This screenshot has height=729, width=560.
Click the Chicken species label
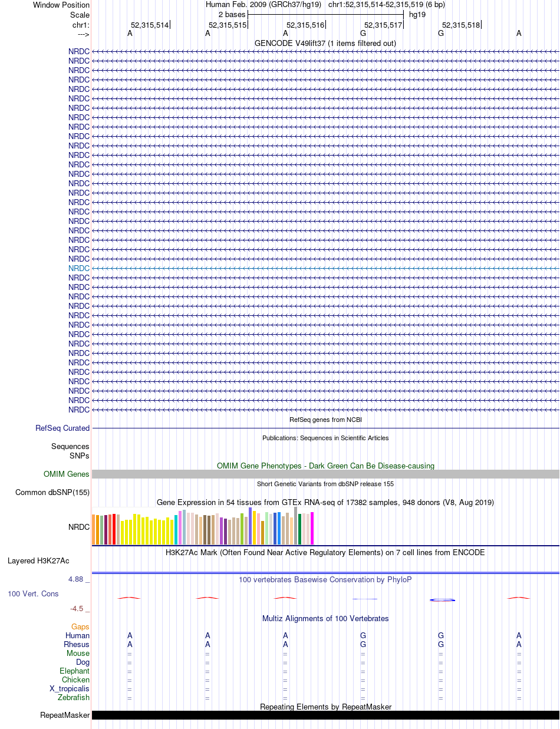(76, 680)
